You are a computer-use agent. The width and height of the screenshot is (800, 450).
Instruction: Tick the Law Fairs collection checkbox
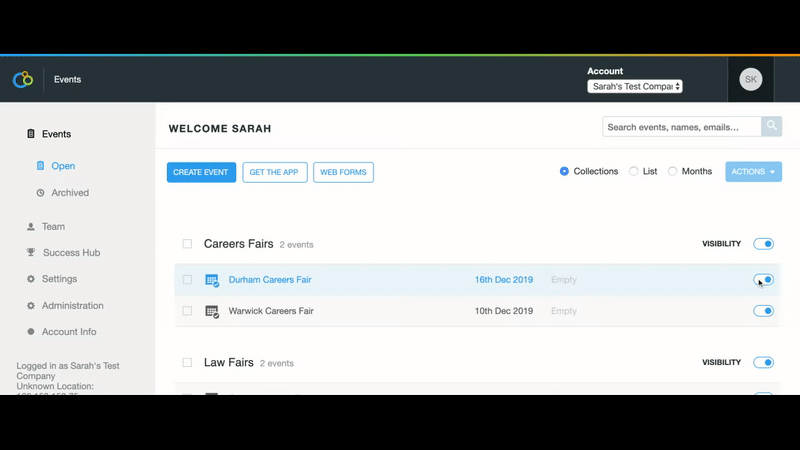(x=187, y=362)
